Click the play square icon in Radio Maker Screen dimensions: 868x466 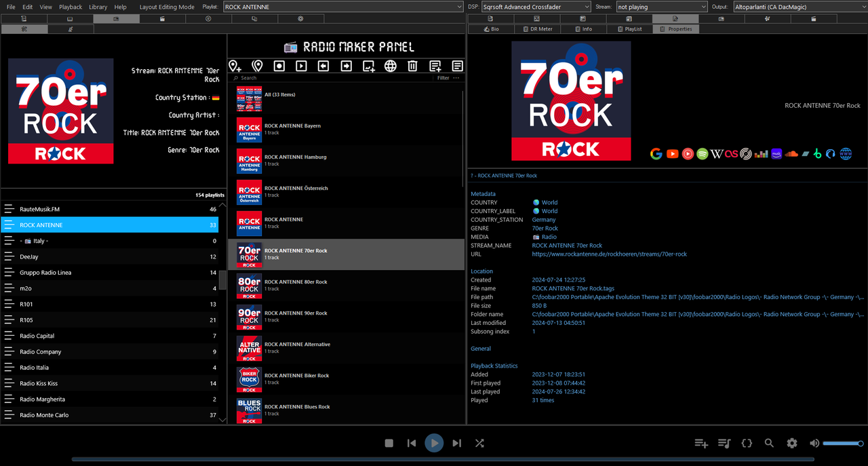(301, 66)
